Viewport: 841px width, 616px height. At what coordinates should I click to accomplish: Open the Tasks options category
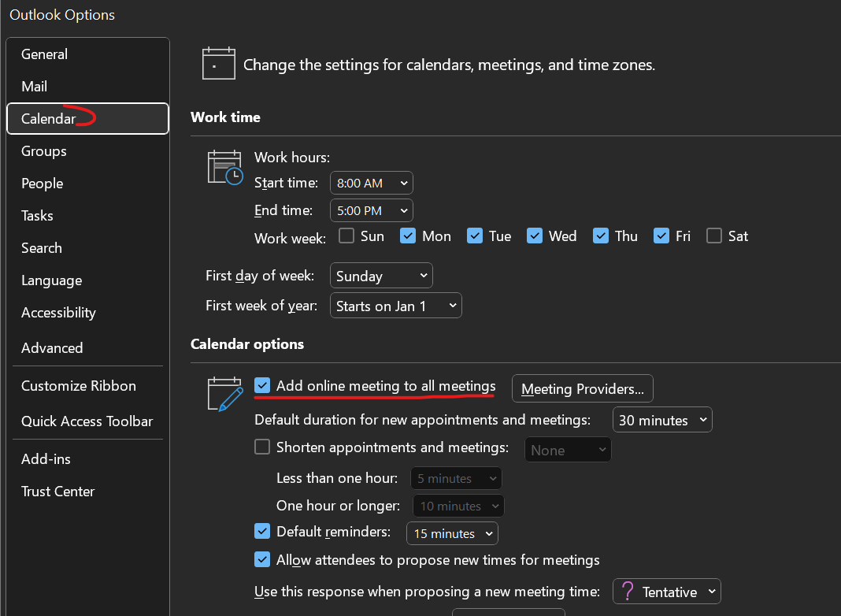point(87,216)
